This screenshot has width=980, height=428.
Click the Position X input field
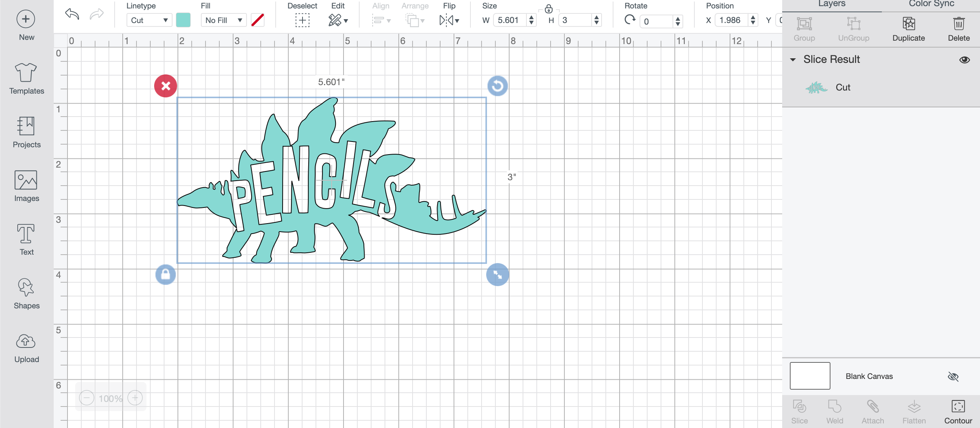tap(732, 20)
